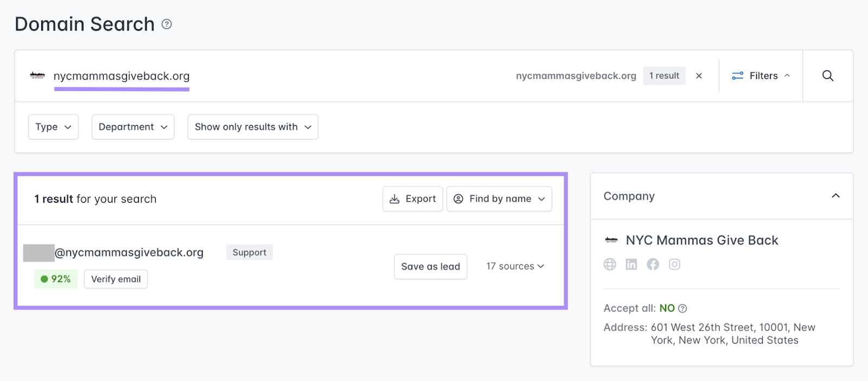Click the gray nycmammasgiveback.org suggestion text
The height and width of the screenshot is (381, 868).
pyautogui.click(x=576, y=76)
